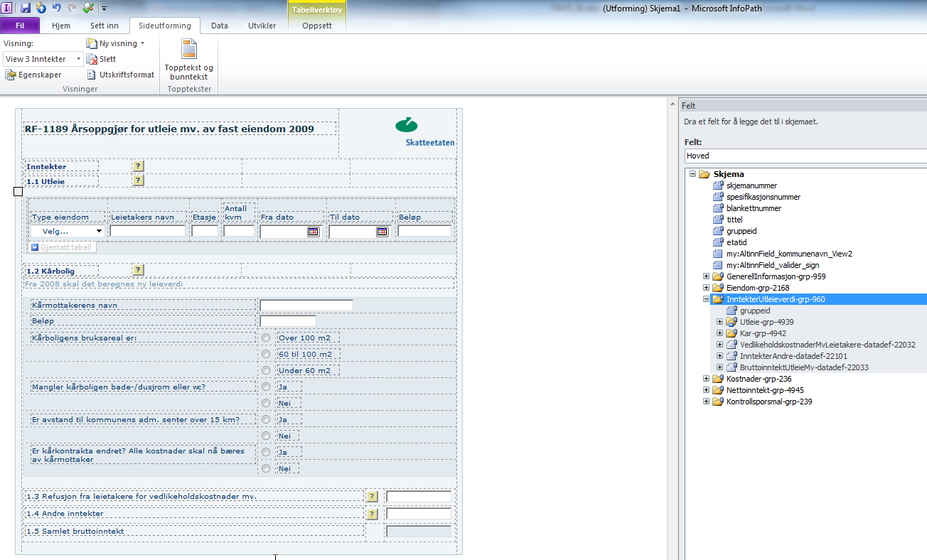The width and height of the screenshot is (927, 560).
Task: Click the InfoPath application icon
Action: (x=7, y=8)
